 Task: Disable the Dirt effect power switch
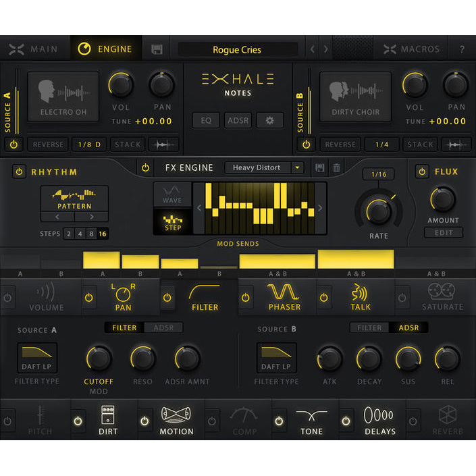78,421
